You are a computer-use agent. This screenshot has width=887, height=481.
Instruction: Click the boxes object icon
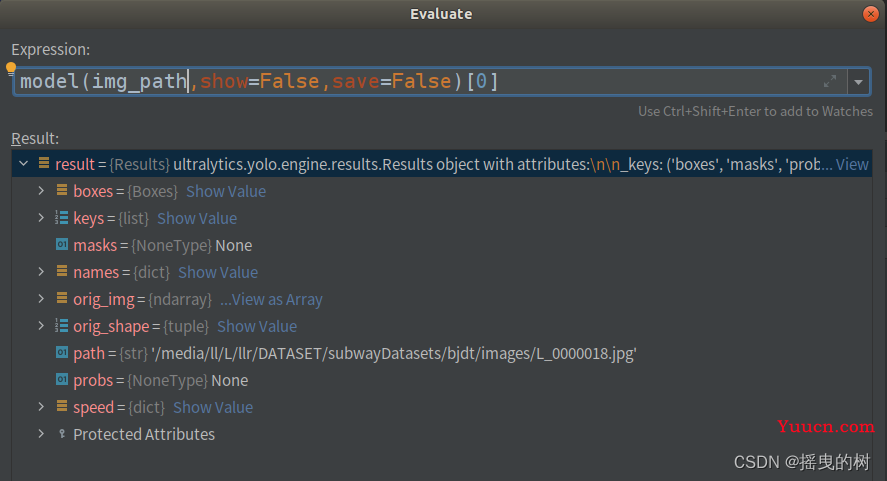(62, 191)
